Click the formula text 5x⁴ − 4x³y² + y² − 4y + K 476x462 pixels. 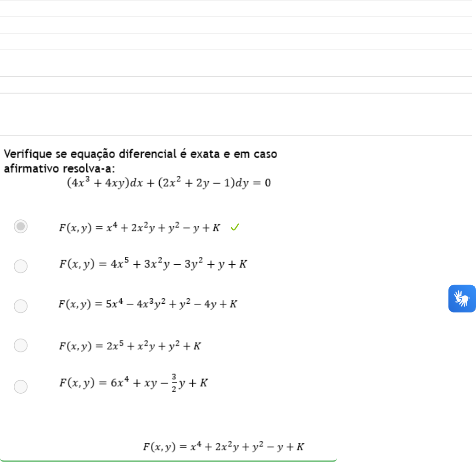coord(147,304)
